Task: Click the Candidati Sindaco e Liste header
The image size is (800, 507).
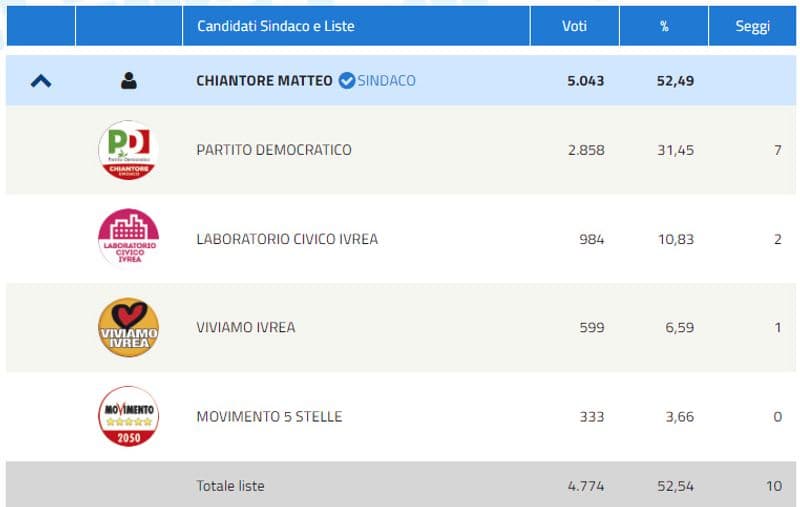Action: click(275, 26)
